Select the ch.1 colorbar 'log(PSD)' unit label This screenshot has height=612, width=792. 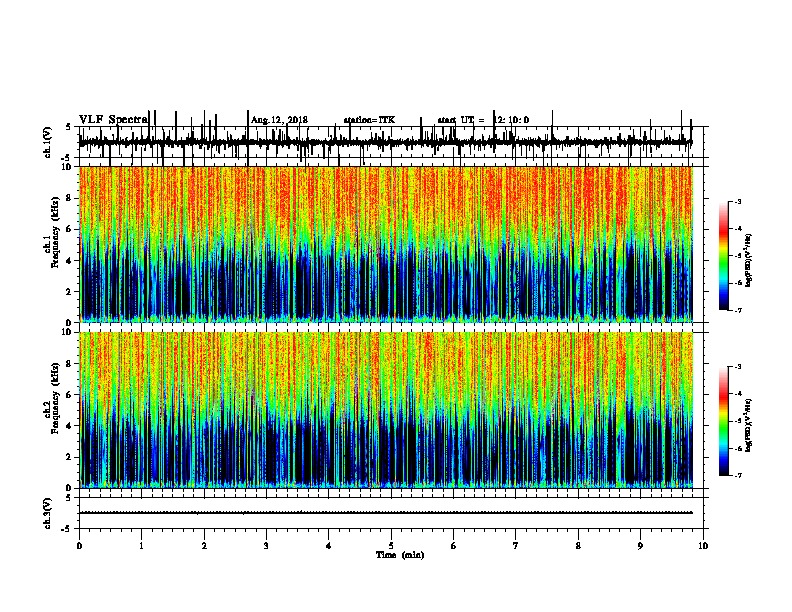tap(749, 260)
